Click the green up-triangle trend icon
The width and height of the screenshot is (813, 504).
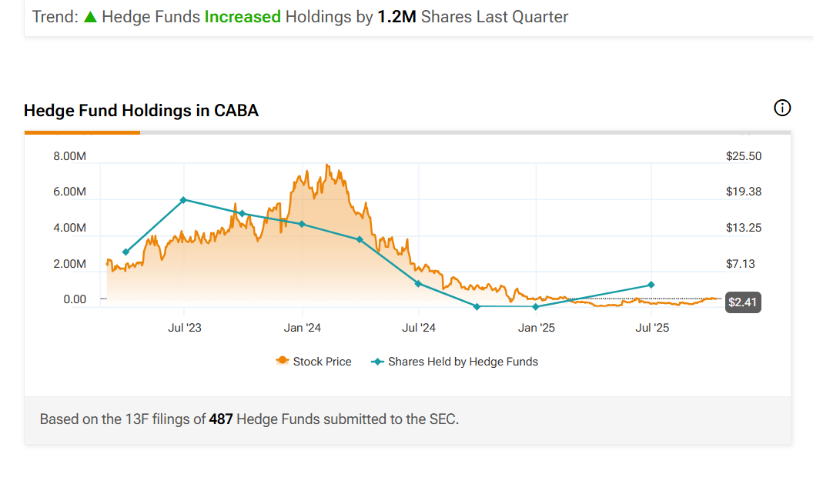pyautogui.click(x=90, y=17)
